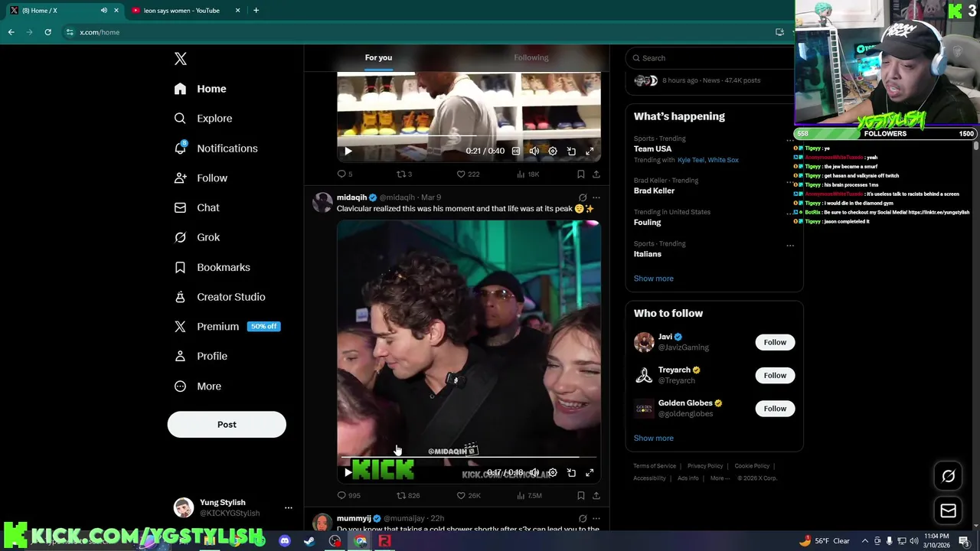Bookmark the post with 222 likes
This screenshot has height=551, width=980.
(581, 174)
